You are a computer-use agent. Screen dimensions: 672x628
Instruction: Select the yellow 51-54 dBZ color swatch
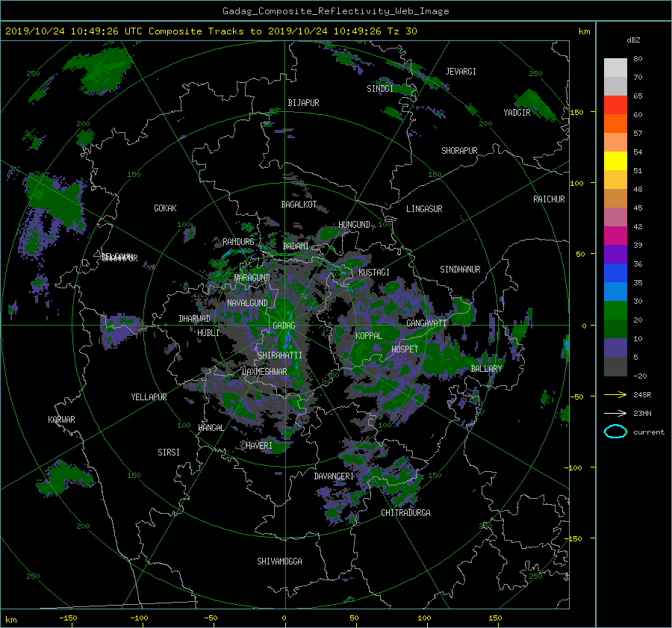[615, 161]
